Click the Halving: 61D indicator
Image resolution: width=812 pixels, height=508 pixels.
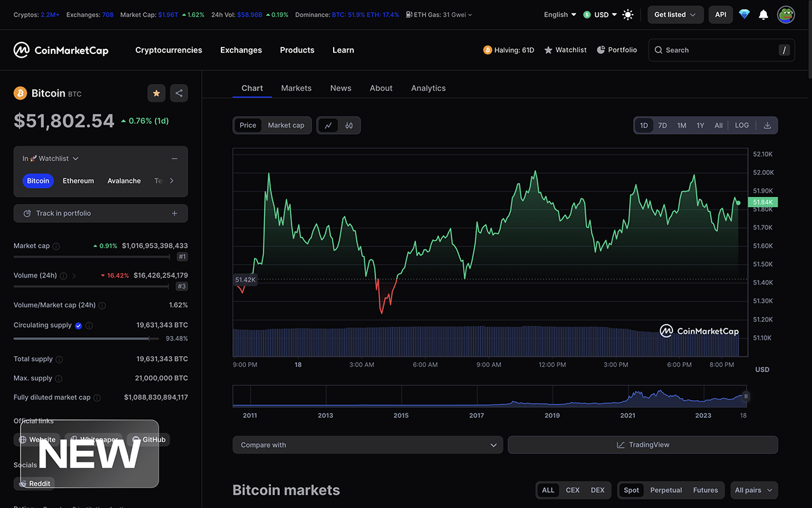[509, 50]
